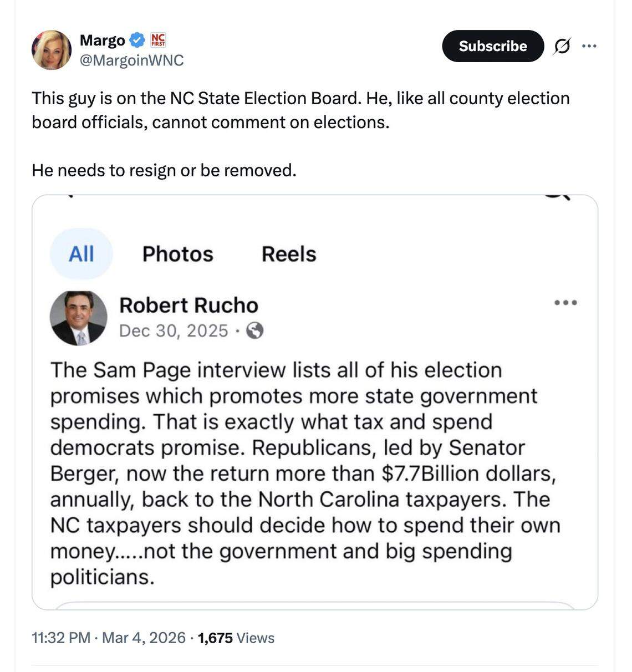The width and height of the screenshot is (632, 672).
Task: Open the Facebook post's three-dot options menu
Action: tap(565, 302)
